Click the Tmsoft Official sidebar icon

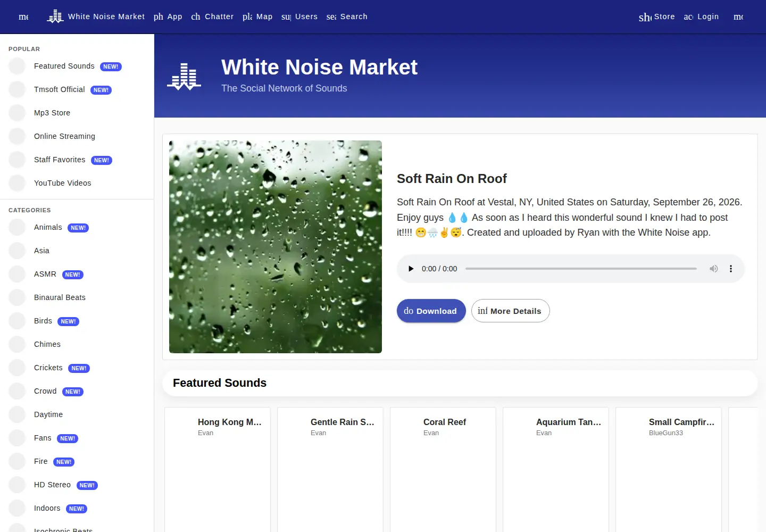click(x=17, y=89)
